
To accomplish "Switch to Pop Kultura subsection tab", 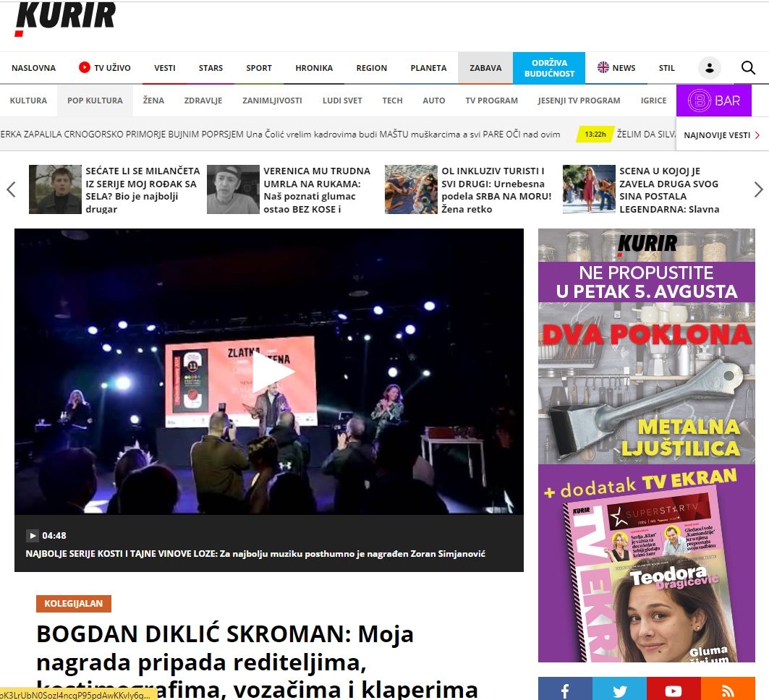I will pyautogui.click(x=95, y=101).
